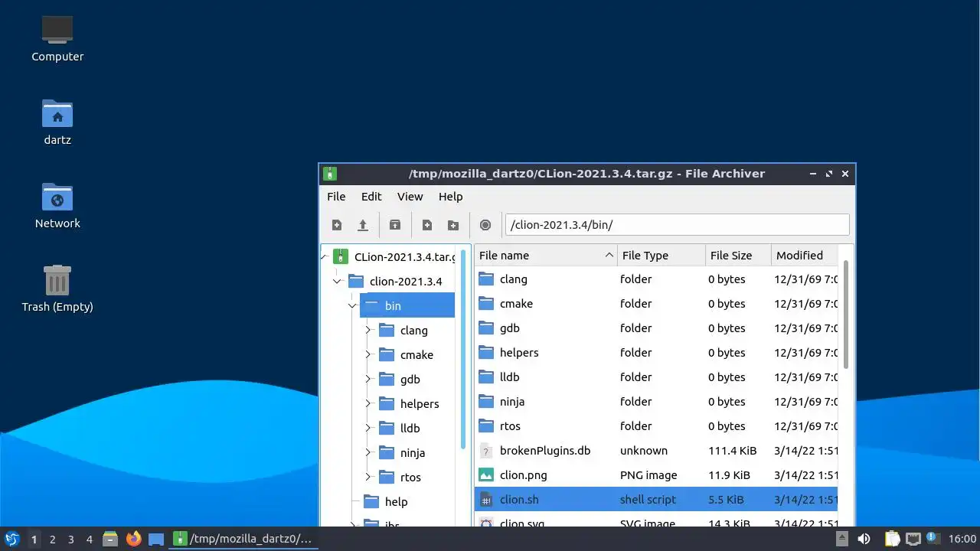The height and width of the screenshot is (551, 980).
Task: Expand the ninja tree node
Action: click(x=367, y=453)
